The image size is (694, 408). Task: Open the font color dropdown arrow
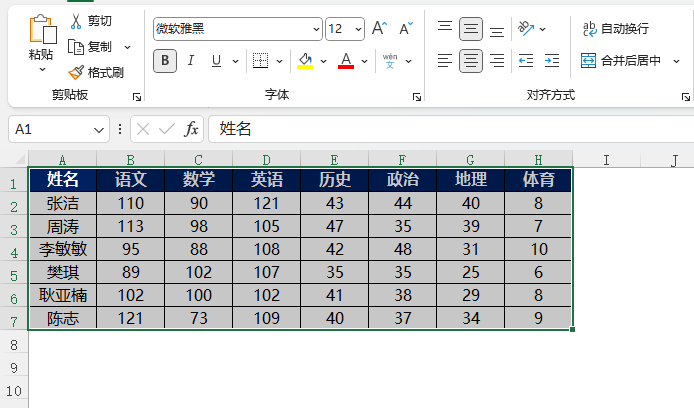pyautogui.click(x=364, y=61)
